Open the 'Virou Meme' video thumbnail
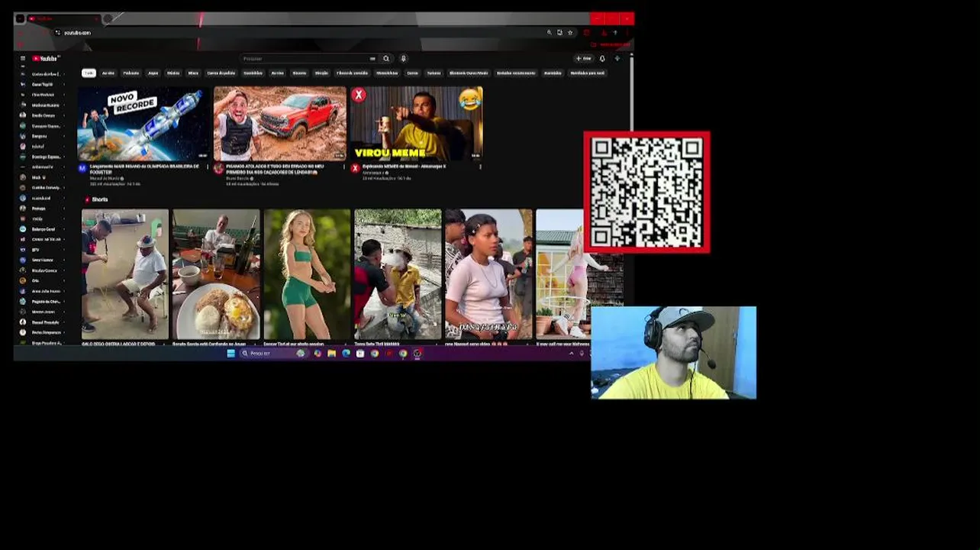 pos(416,123)
